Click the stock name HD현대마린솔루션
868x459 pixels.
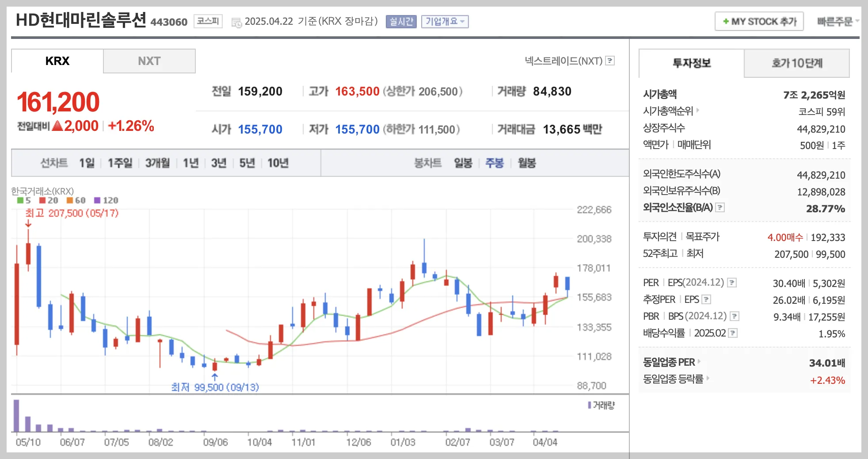tap(81, 20)
